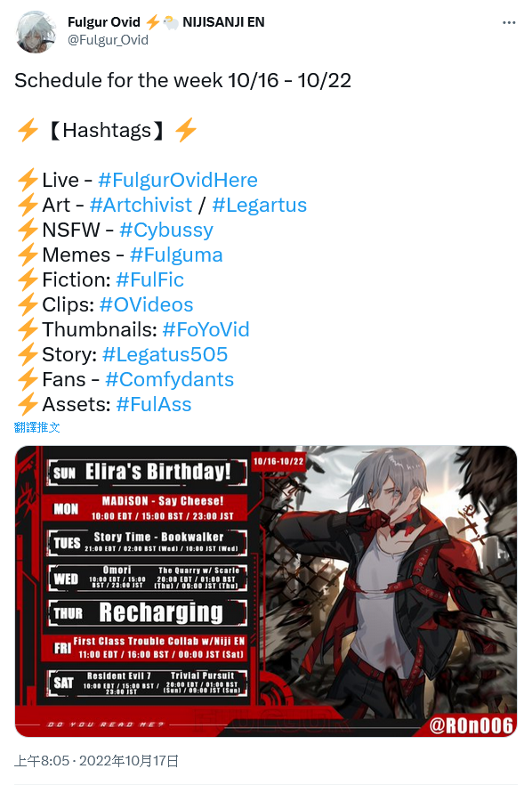Open the #OVideos clips hashtag
The image size is (532, 785).
[x=146, y=305]
